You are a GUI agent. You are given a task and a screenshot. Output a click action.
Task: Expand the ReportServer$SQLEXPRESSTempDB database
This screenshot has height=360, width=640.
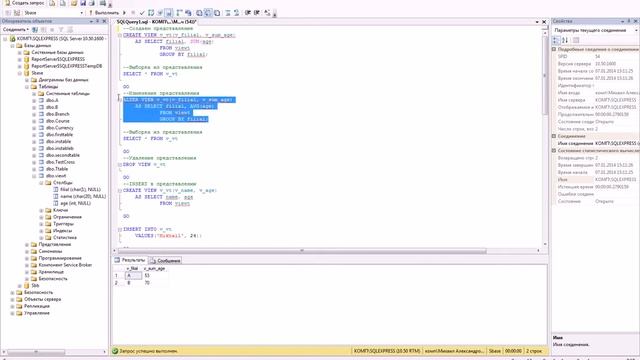click(x=20, y=66)
